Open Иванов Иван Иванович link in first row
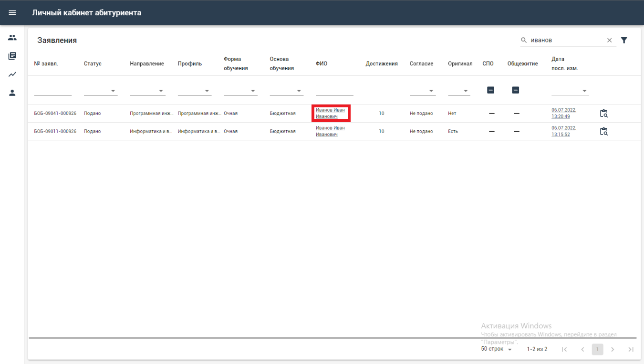Viewport: 644px width, 364px height. tap(330, 113)
